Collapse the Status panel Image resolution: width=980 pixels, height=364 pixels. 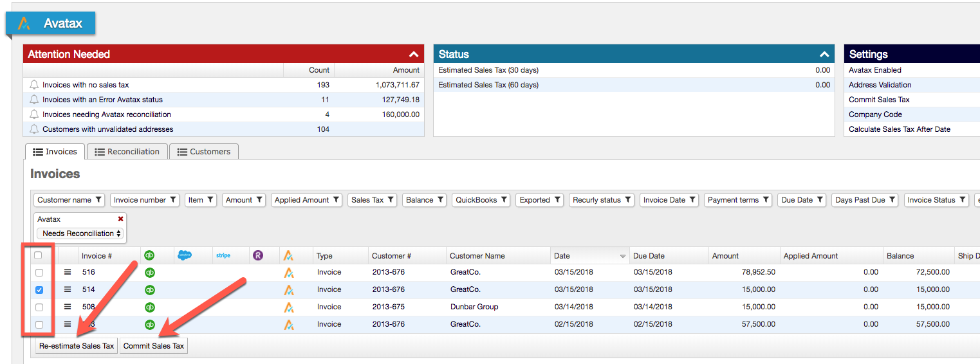pos(824,55)
